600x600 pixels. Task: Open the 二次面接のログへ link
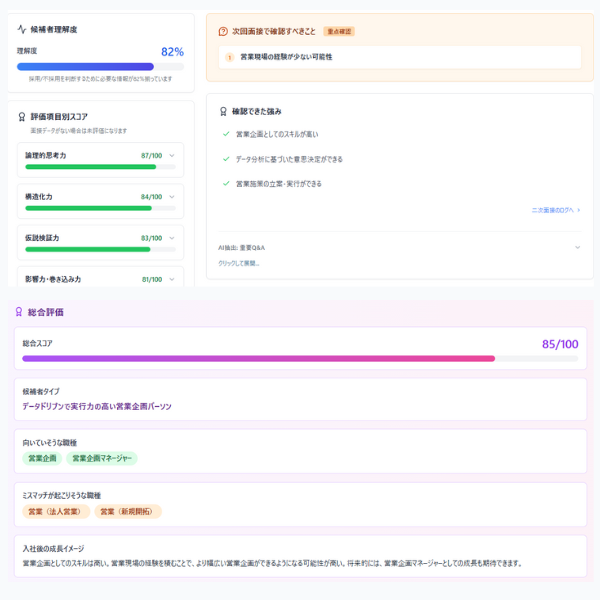point(556,210)
